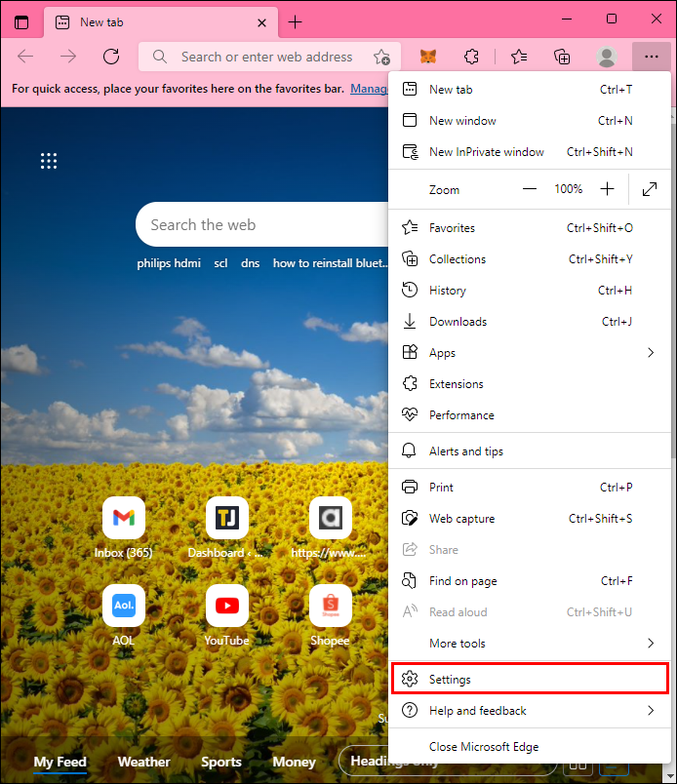Open Downloads from the menu

tap(530, 322)
